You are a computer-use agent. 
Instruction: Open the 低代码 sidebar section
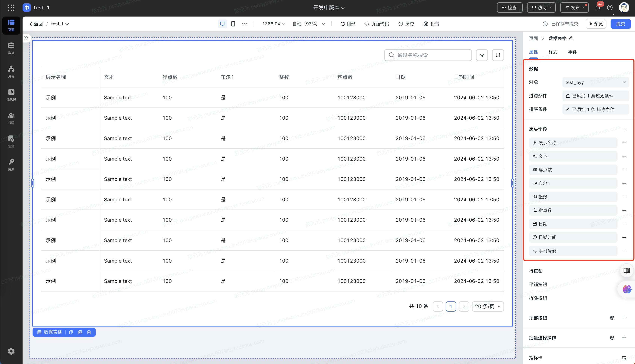click(x=11, y=95)
